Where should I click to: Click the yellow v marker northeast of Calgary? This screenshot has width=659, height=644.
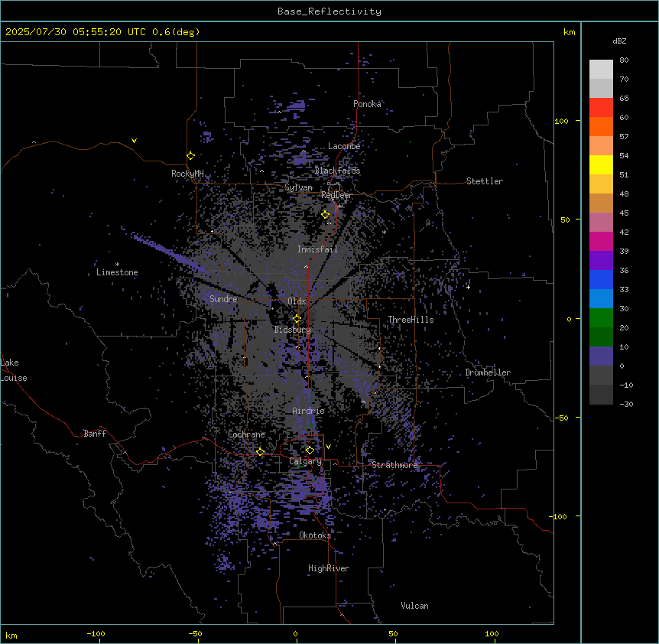(x=328, y=447)
